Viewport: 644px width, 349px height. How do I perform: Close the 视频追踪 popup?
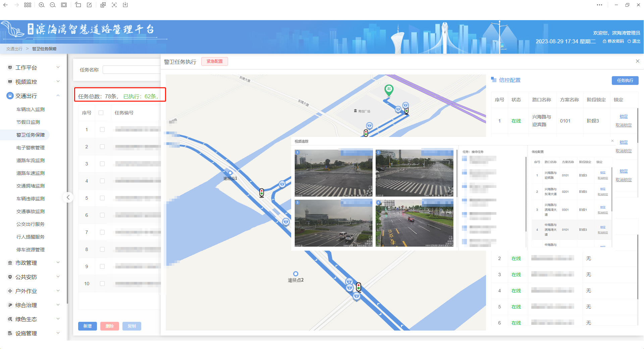612,141
